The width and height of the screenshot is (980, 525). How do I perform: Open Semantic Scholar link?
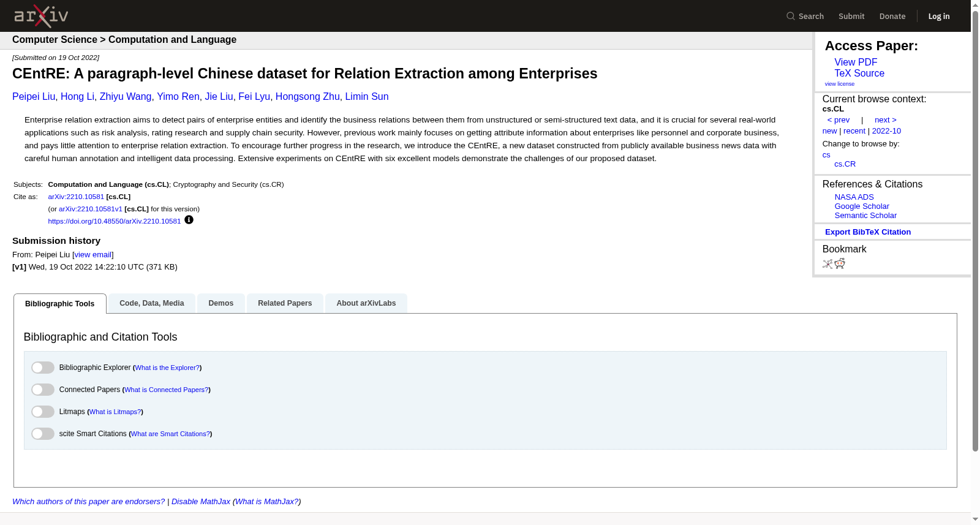pos(865,216)
